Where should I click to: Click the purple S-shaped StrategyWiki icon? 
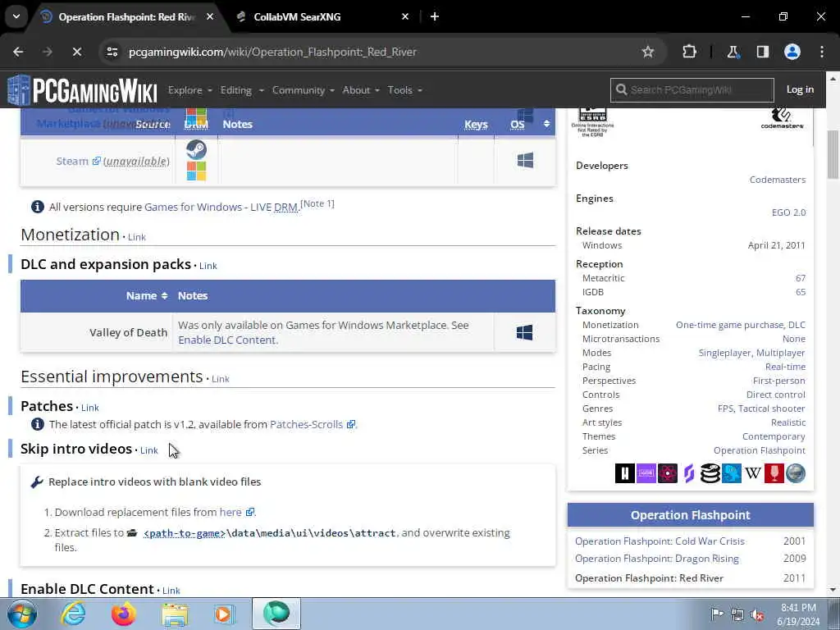689,473
